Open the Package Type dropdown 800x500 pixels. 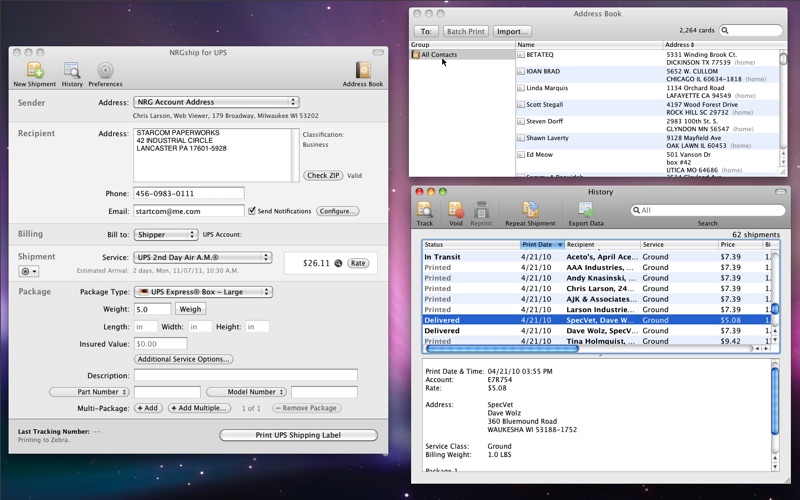pyautogui.click(x=203, y=292)
